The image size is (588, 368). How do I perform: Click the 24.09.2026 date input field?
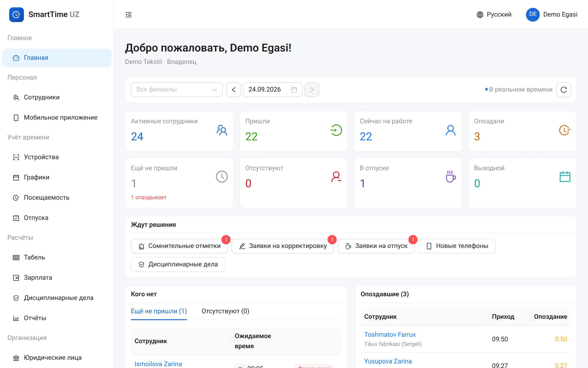click(x=273, y=89)
